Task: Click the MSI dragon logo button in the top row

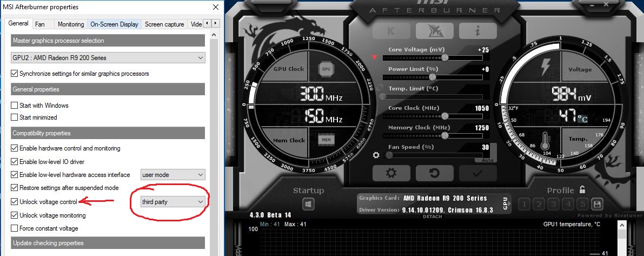Action: [x=435, y=31]
